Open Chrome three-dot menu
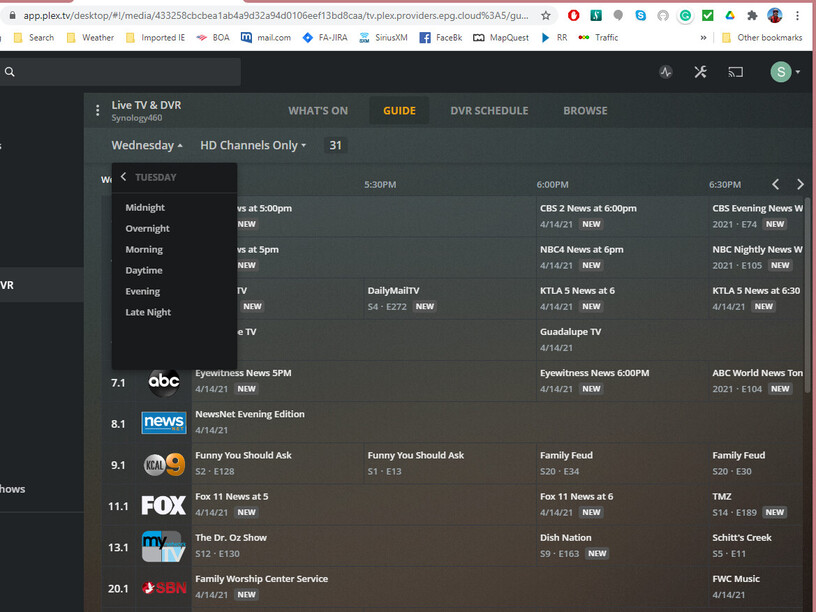This screenshot has height=612, width=816. point(797,16)
